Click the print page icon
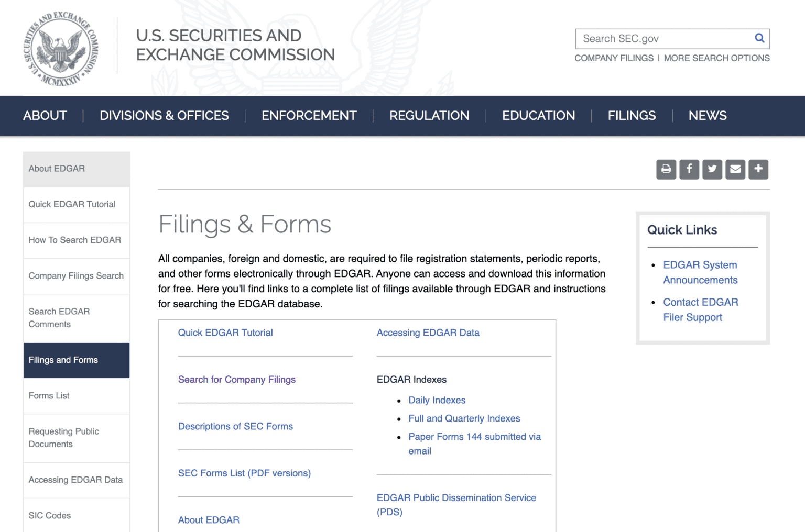This screenshot has width=805, height=532. click(666, 169)
